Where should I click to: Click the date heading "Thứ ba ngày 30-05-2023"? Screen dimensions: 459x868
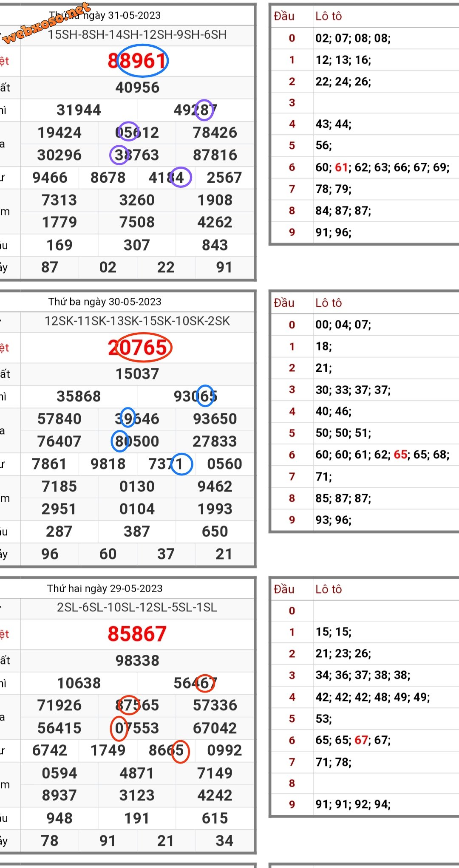(105, 302)
